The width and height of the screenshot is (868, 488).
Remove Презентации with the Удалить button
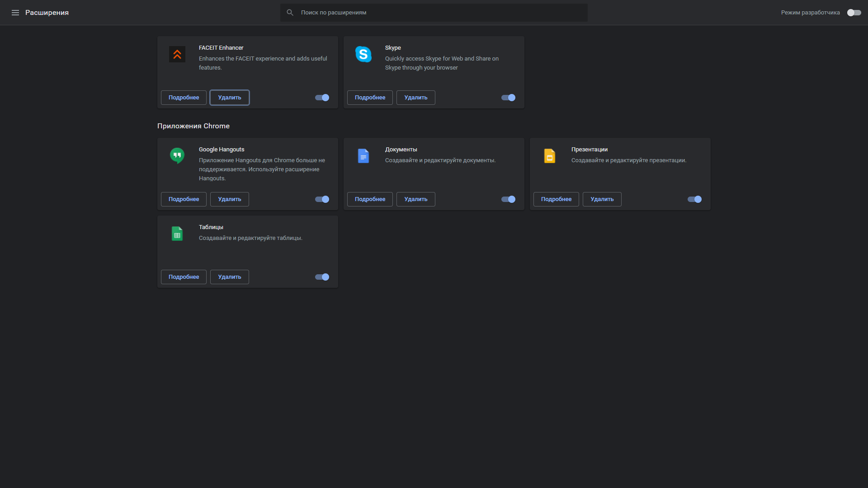602,199
